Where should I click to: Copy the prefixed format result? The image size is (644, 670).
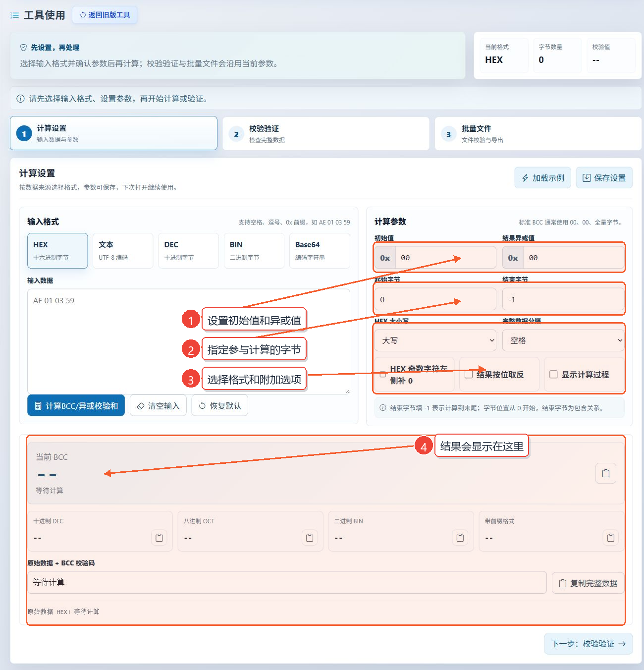point(611,538)
